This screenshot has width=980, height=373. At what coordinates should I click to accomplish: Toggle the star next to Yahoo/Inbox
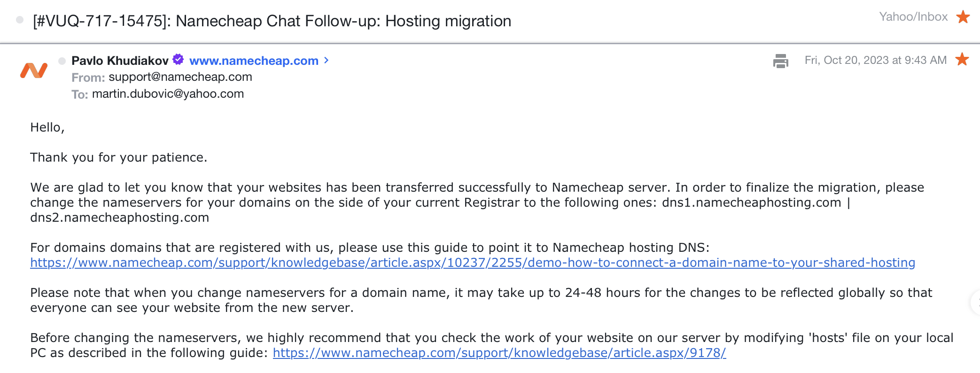click(x=963, y=17)
